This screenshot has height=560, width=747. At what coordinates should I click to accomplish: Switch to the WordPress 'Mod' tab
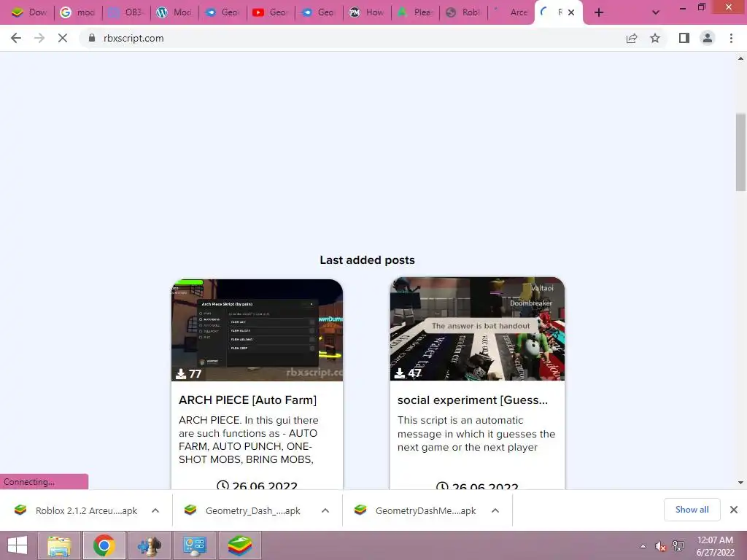click(x=174, y=12)
